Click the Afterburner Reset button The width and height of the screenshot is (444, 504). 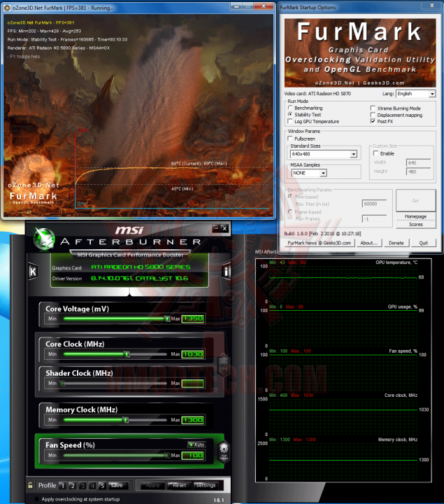coord(180,485)
